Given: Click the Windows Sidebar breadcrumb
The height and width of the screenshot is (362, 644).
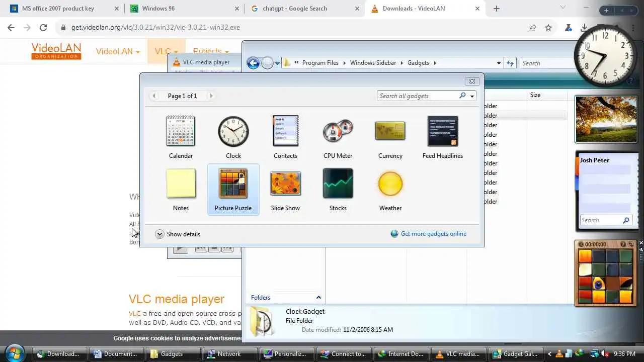Looking at the screenshot, I should click(x=373, y=63).
